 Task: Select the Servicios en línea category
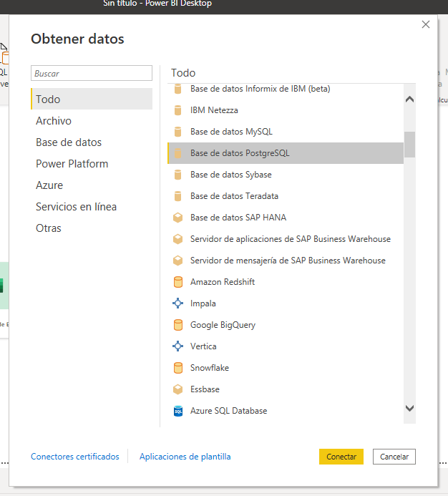point(92,207)
